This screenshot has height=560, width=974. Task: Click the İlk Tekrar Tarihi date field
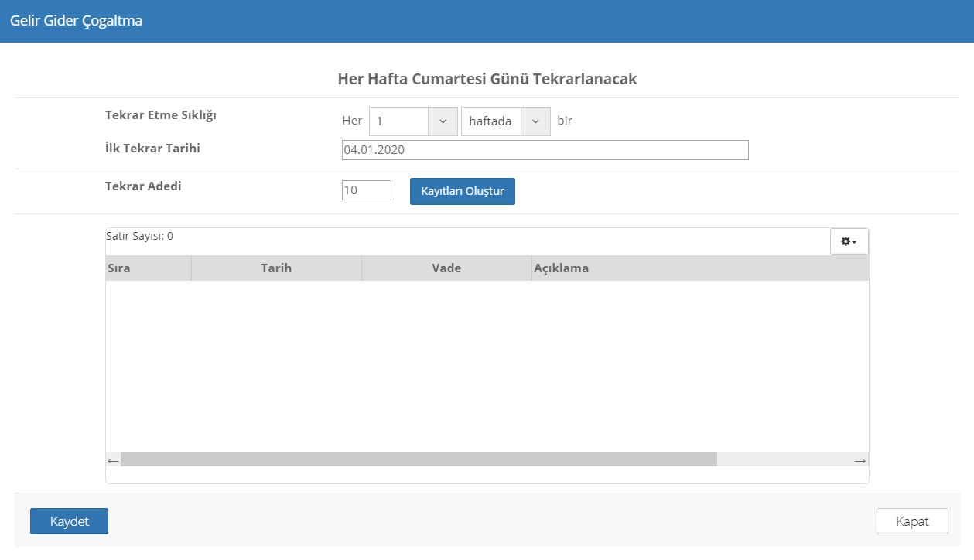(x=545, y=150)
